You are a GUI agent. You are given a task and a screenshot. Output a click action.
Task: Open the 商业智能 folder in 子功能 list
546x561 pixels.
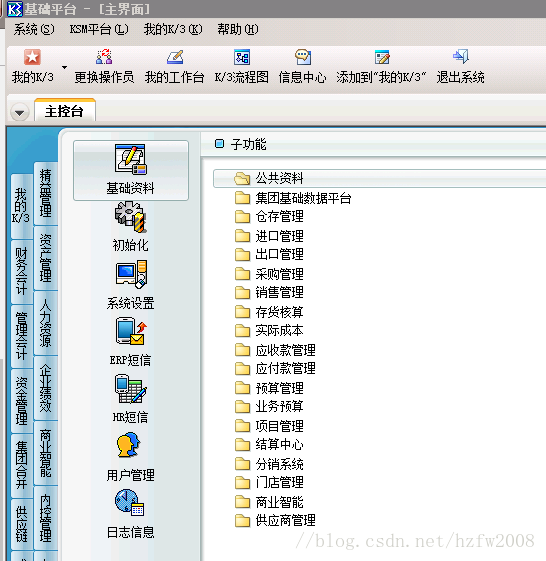click(269, 502)
